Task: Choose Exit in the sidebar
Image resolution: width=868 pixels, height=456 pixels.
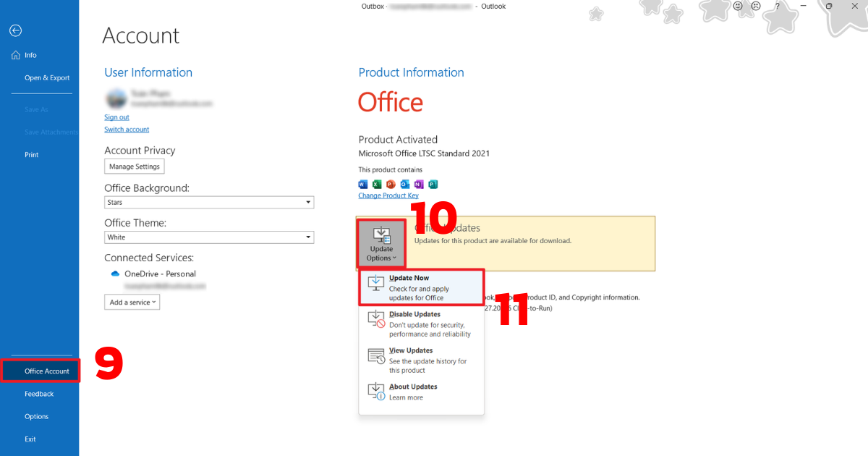Action: pos(30,439)
